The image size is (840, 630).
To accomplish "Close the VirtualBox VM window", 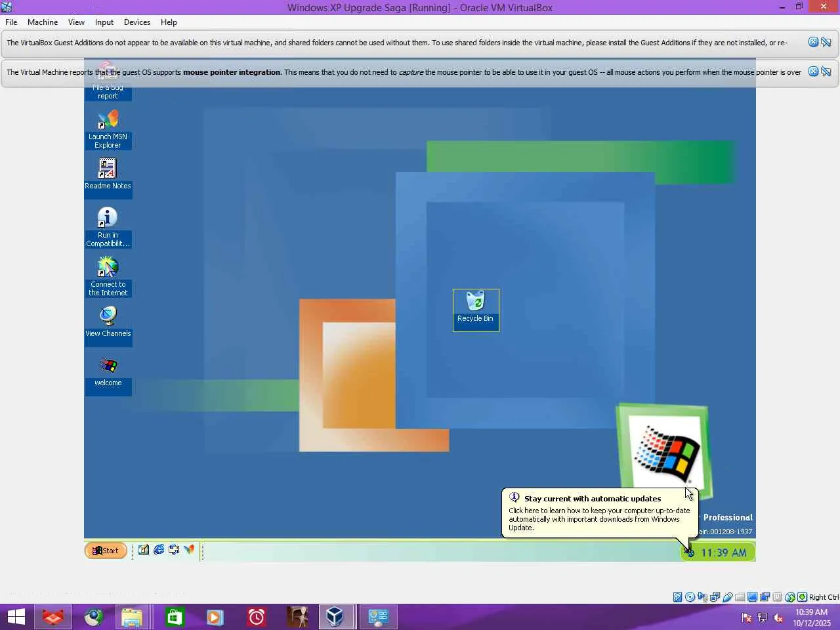I will coord(824,7).
